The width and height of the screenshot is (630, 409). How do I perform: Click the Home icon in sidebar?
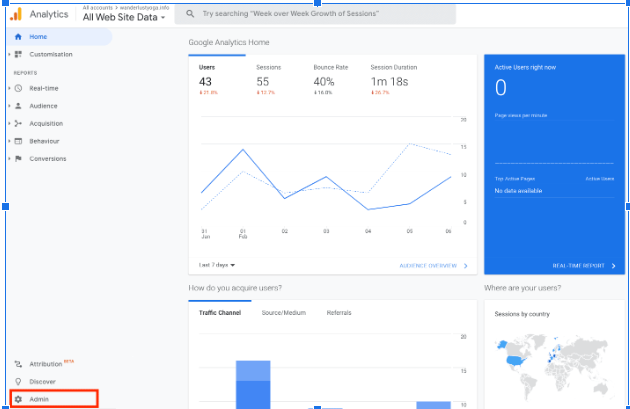tap(18, 37)
